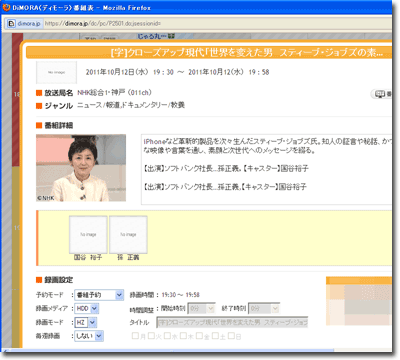Screen dimensions: 400x360
Task: Open the 終了時刻 adjustment dropdown
Action: [x=264, y=309]
